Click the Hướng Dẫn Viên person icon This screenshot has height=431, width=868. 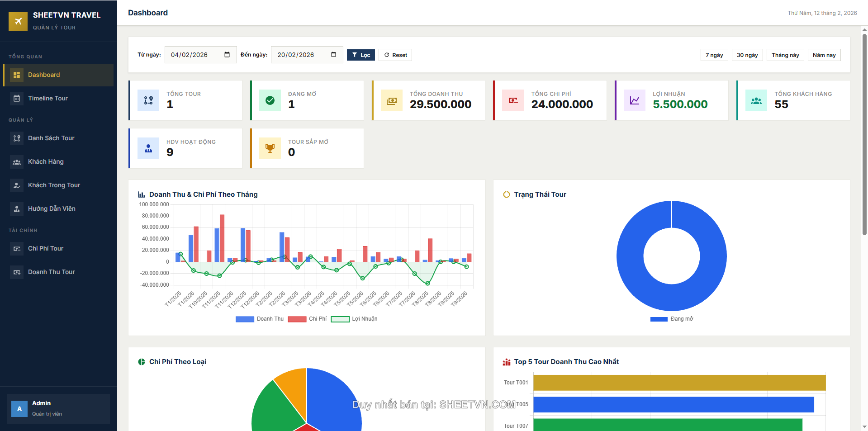[17, 208]
